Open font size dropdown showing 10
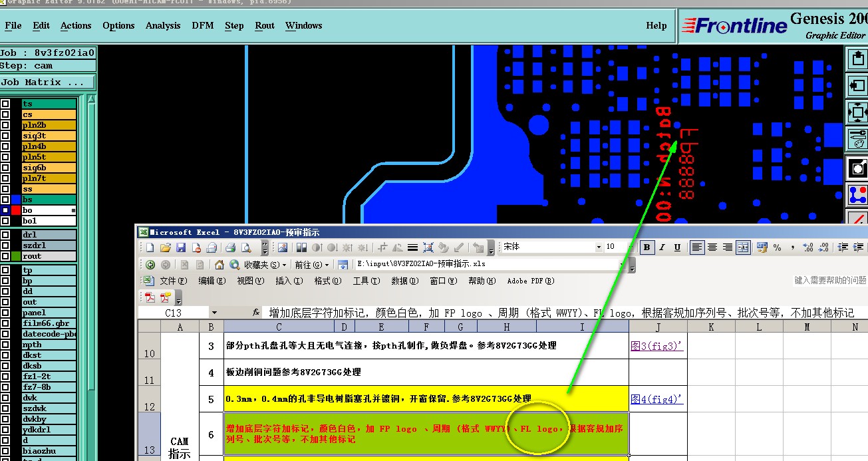The image size is (868, 461). (x=630, y=247)
